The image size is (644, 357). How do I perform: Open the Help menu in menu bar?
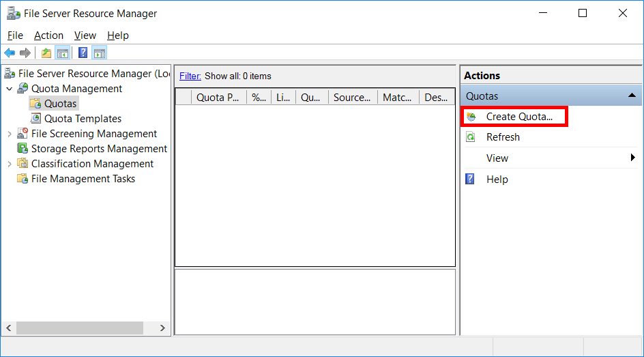pyautogui.click(x=118, y=35)
